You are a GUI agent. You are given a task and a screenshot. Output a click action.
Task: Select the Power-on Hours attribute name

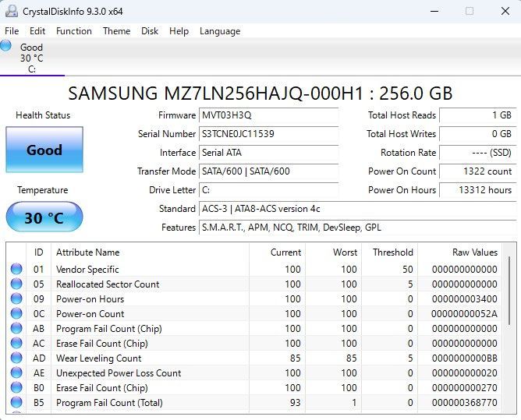click(90, 298)
